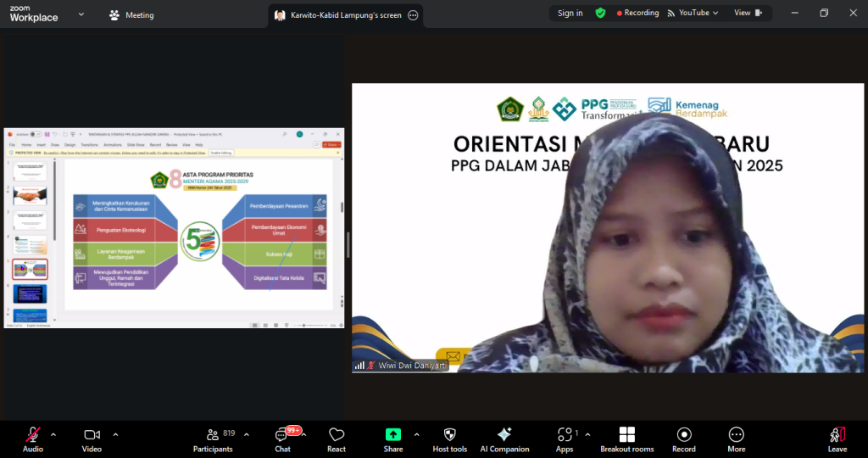Switch to the Meeting tab
868x458 pixels.
[x=131, y=14]
